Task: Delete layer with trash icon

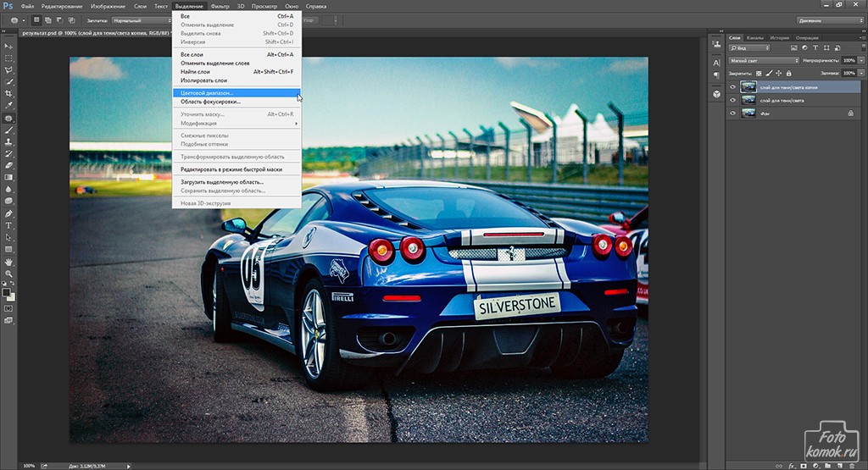Action: pyautogui.click(x=853, y=466)
